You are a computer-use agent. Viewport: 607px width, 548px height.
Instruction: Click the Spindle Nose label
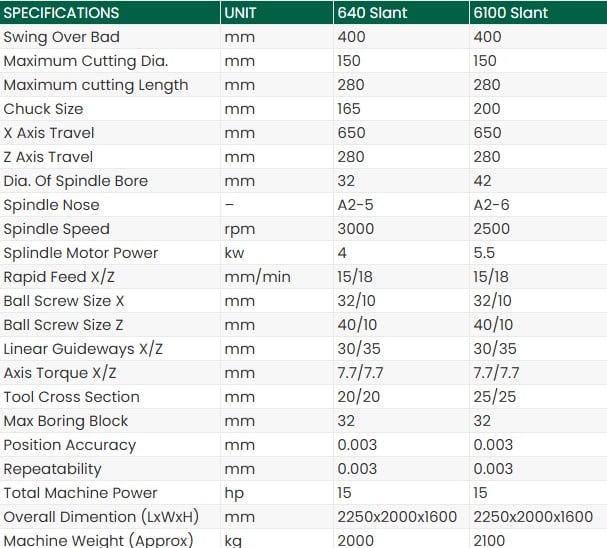point(51,205)
